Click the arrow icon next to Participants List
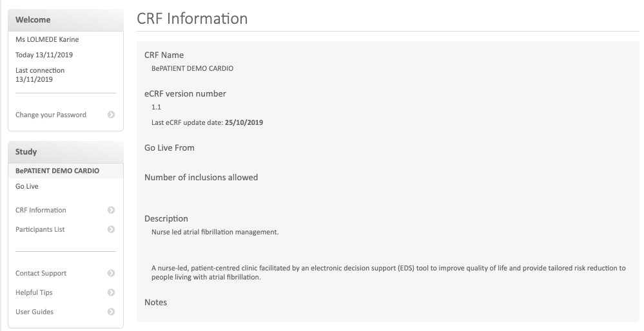644x331 pixels. point(111,229)
